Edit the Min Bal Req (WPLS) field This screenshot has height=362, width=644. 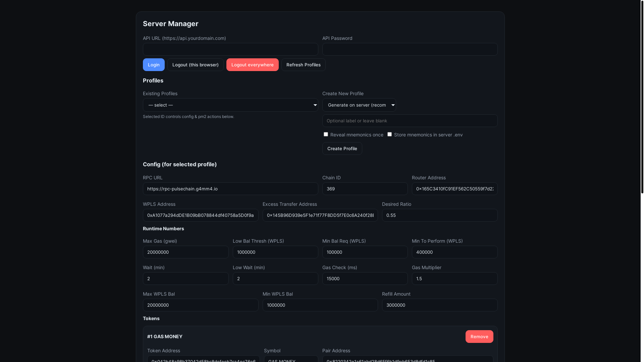[365, 252]
